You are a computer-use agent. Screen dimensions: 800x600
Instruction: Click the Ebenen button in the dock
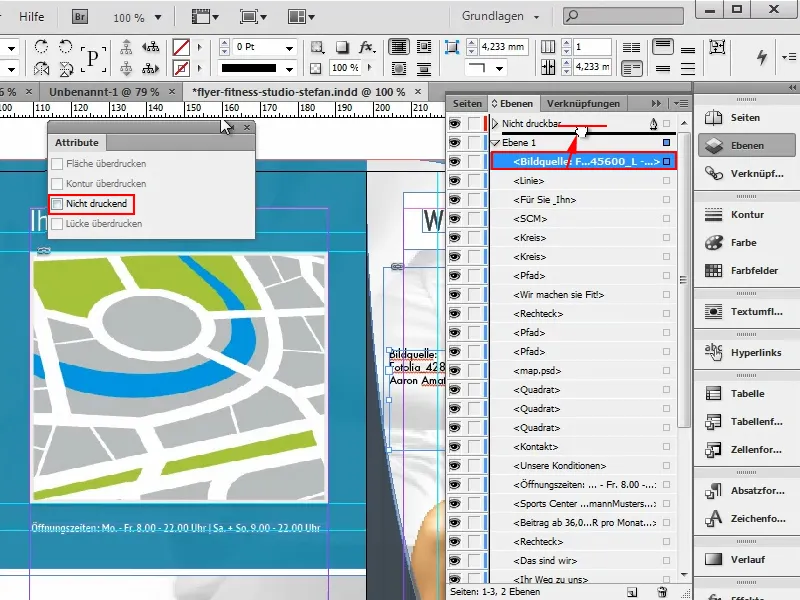tap(745, 145)
